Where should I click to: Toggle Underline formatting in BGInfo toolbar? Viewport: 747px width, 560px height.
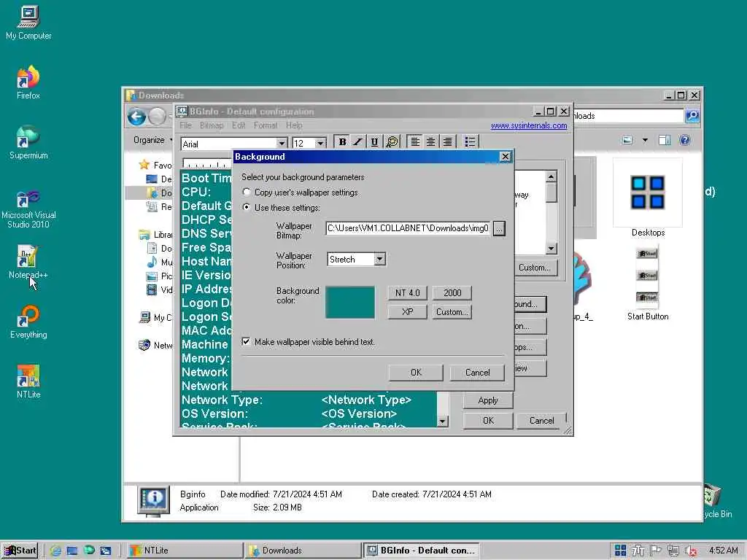[x=374, y=142]
